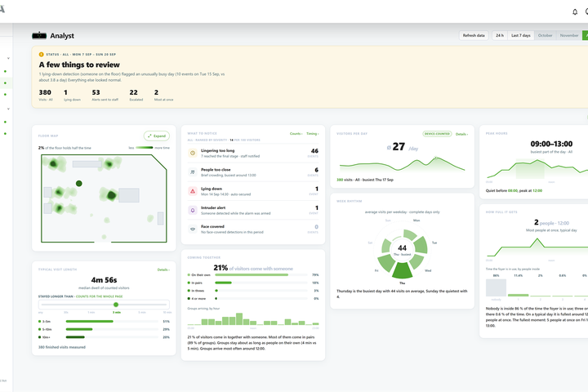588x392 pixels.
Task: Click the 53 Alerts sent to staff stat
Action: 105,95
